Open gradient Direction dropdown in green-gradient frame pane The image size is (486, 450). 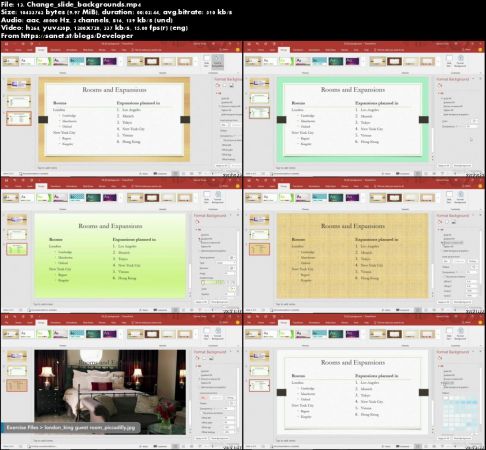232,268
